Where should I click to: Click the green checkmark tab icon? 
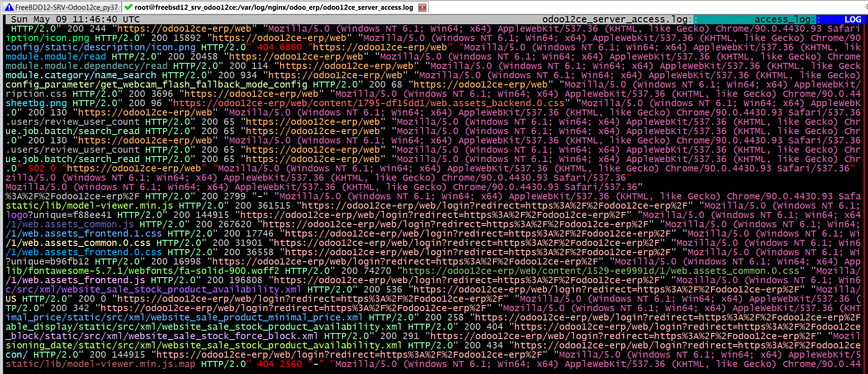(x=128, y=7)
